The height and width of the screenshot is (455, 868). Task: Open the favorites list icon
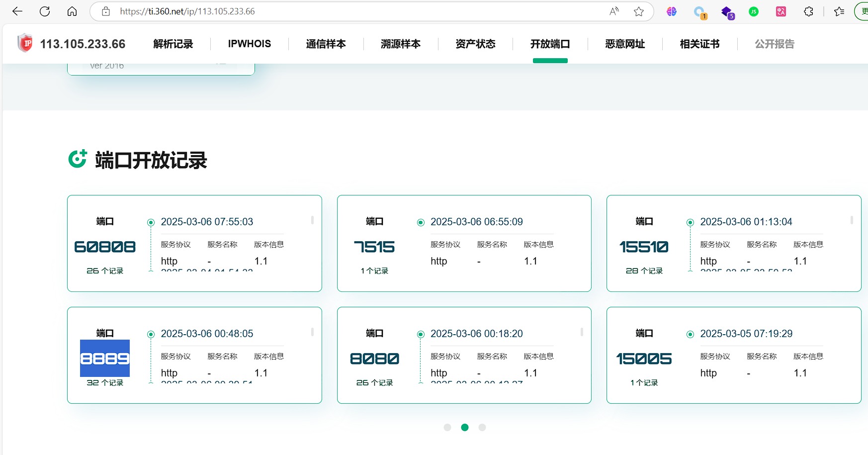coord(839,11)
